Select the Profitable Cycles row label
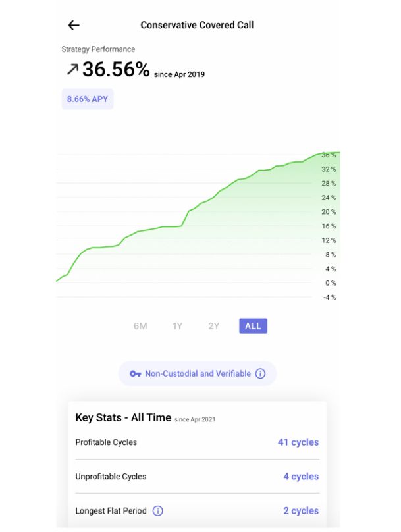 106,442
